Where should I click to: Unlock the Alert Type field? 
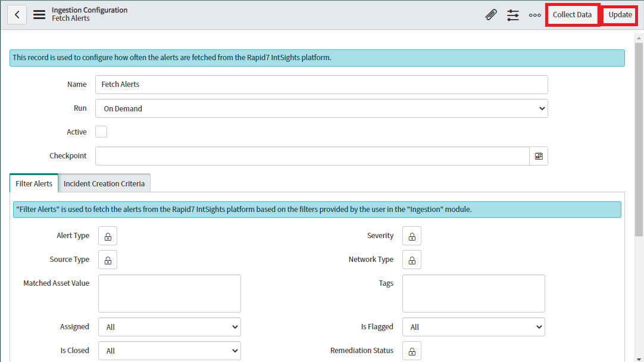[x=108, y=236]
